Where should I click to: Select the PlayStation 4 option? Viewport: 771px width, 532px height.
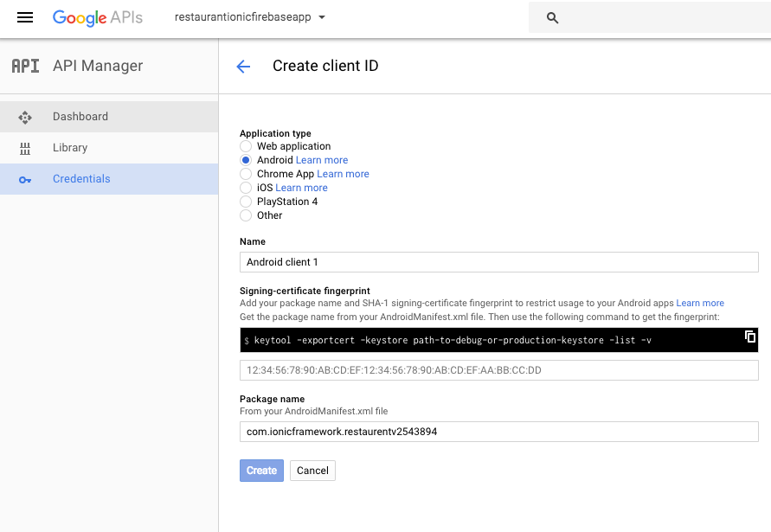tap(246, 201)
